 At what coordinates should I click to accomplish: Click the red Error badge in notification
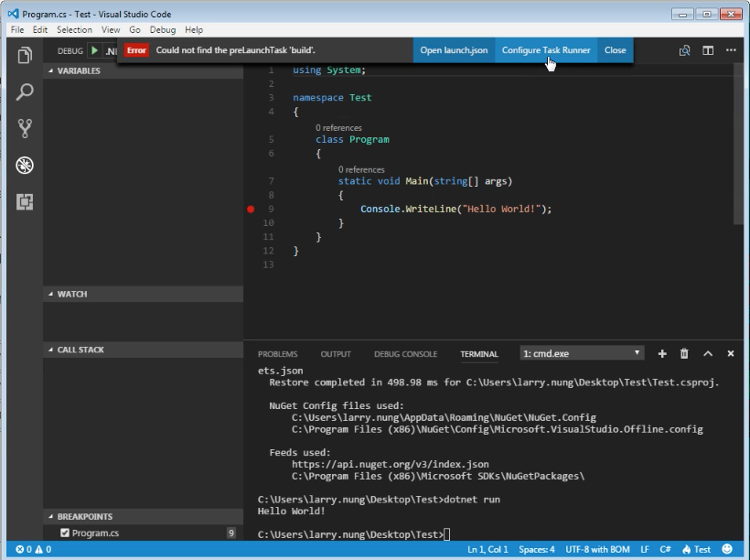(136, 50)
